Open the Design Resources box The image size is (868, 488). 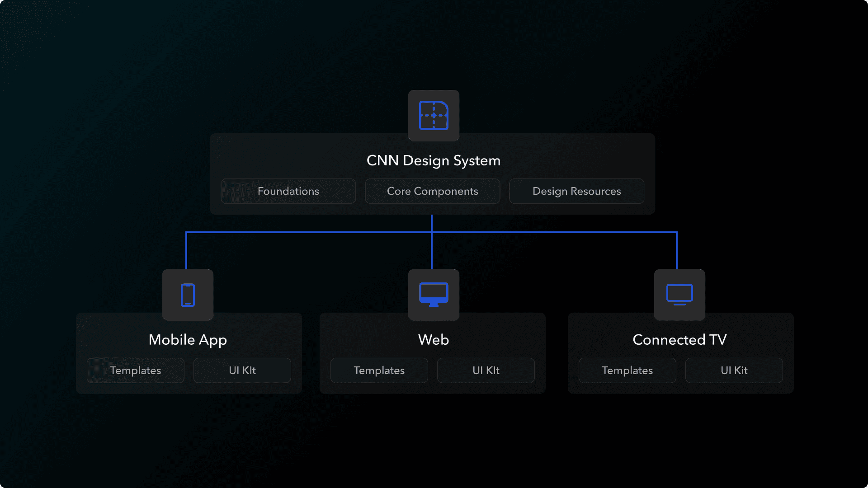(577, 191)
